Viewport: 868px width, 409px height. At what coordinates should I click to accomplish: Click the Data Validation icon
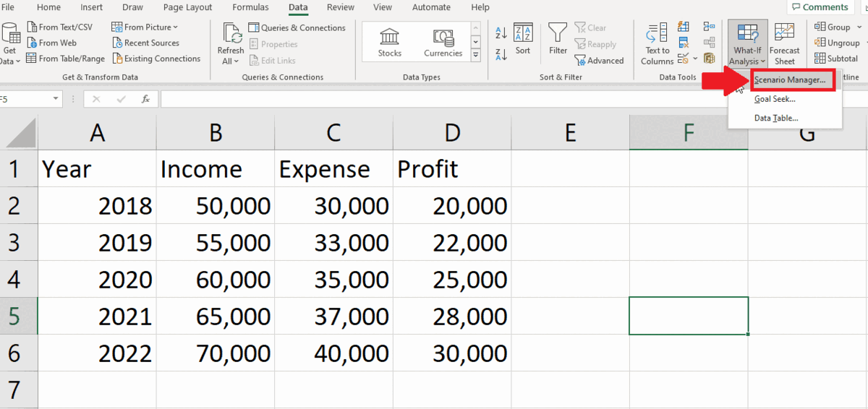pos(684,59)
